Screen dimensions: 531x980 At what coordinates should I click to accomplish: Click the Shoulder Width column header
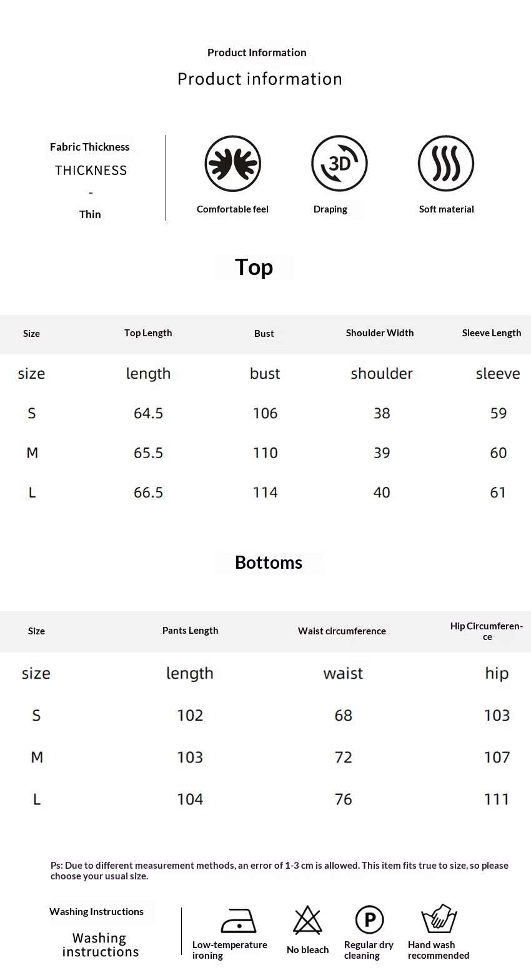[x=380, y=333]
